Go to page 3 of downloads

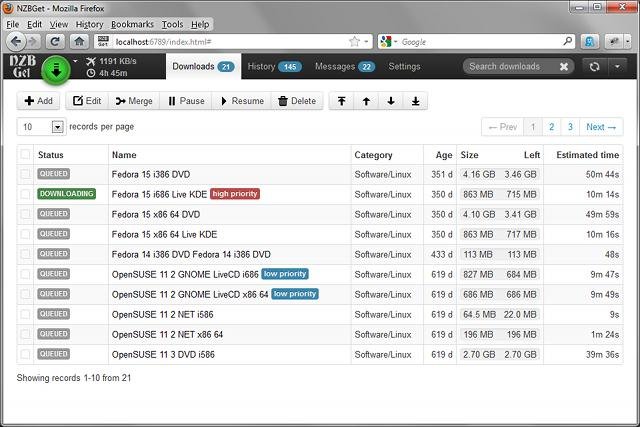tap(570, 127)
